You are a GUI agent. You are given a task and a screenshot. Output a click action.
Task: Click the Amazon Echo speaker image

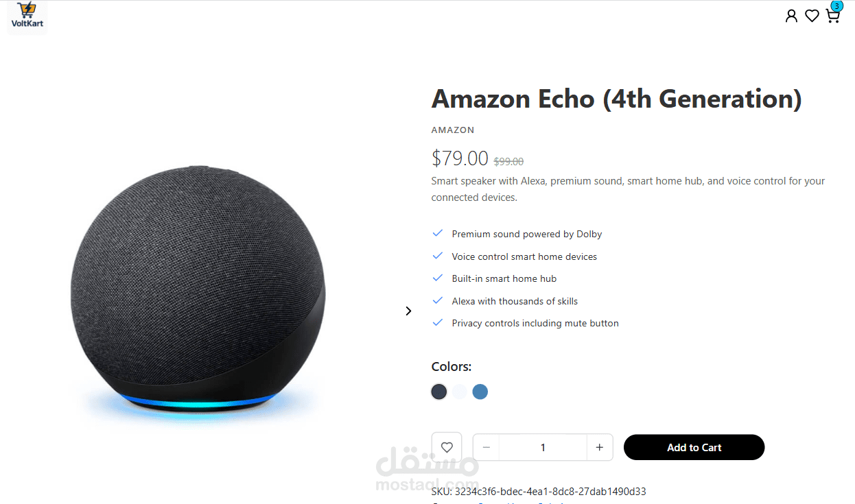198,291
